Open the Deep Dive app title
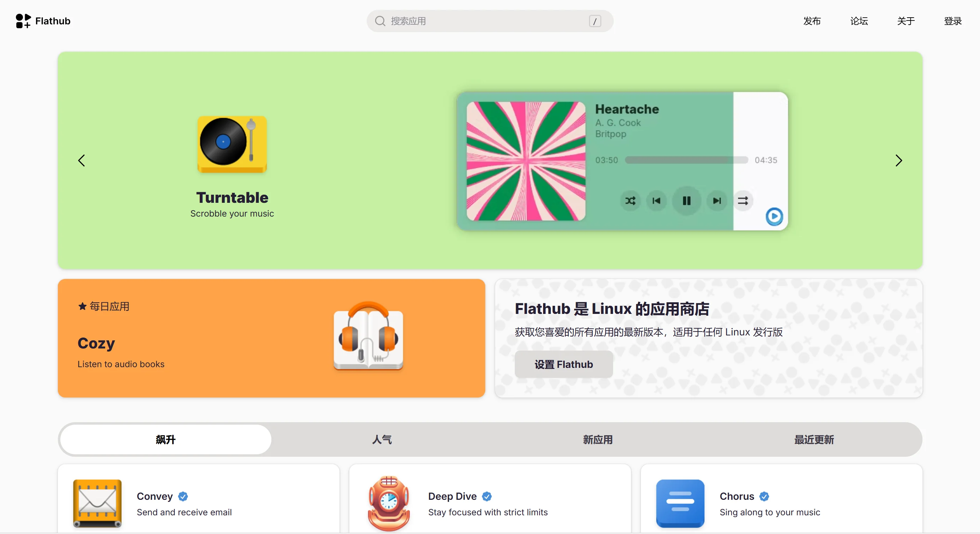Image resolution: width=980 pixels, height=534 pixels. pos(452,496)
